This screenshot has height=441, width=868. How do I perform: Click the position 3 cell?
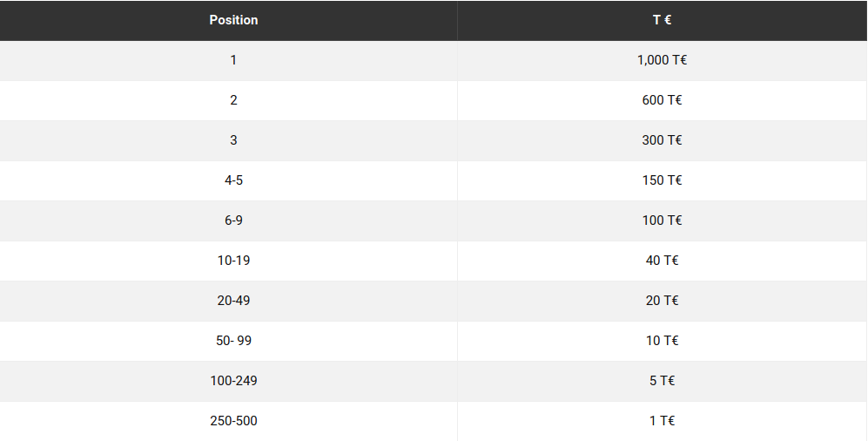click(233, 140)
